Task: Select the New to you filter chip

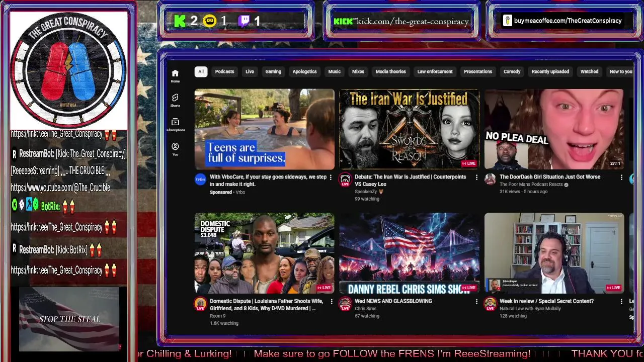Action: coord(621,71)
